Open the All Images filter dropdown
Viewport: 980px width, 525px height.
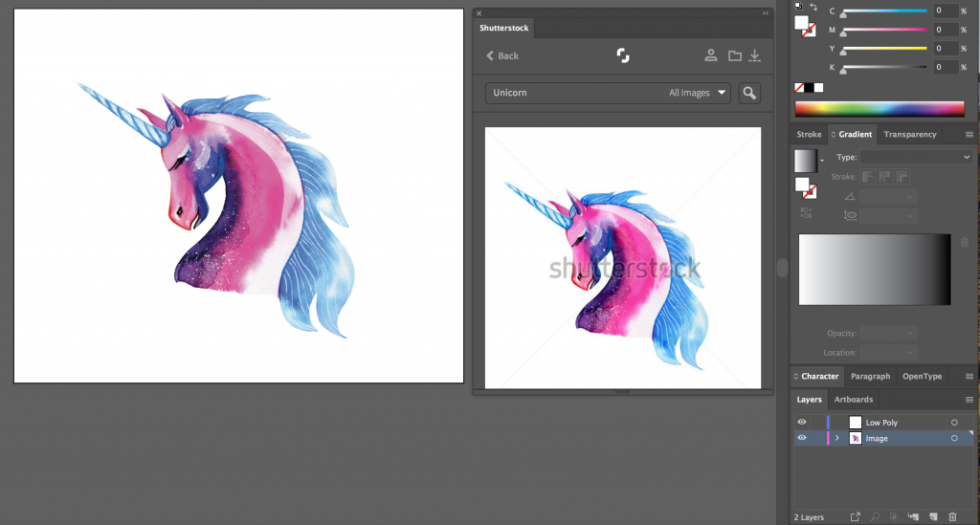[x=699, y=93]
